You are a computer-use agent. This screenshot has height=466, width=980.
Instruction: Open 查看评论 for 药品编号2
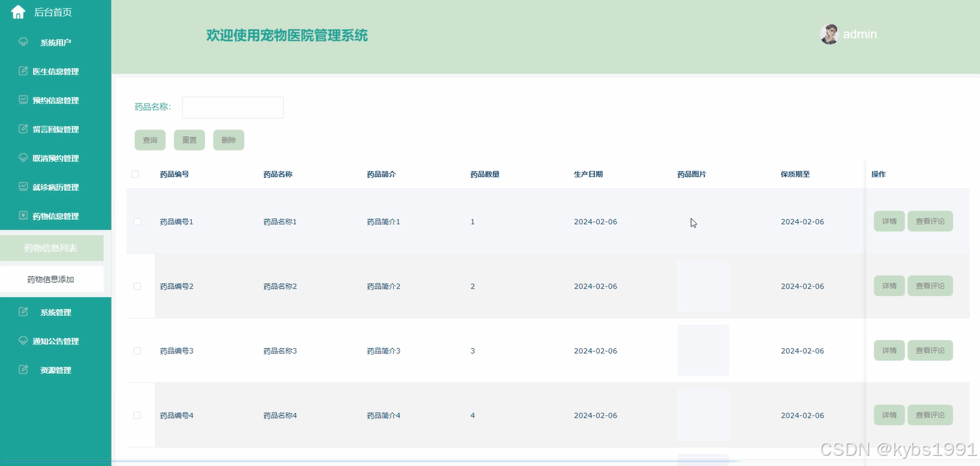[x=930, y=286]
